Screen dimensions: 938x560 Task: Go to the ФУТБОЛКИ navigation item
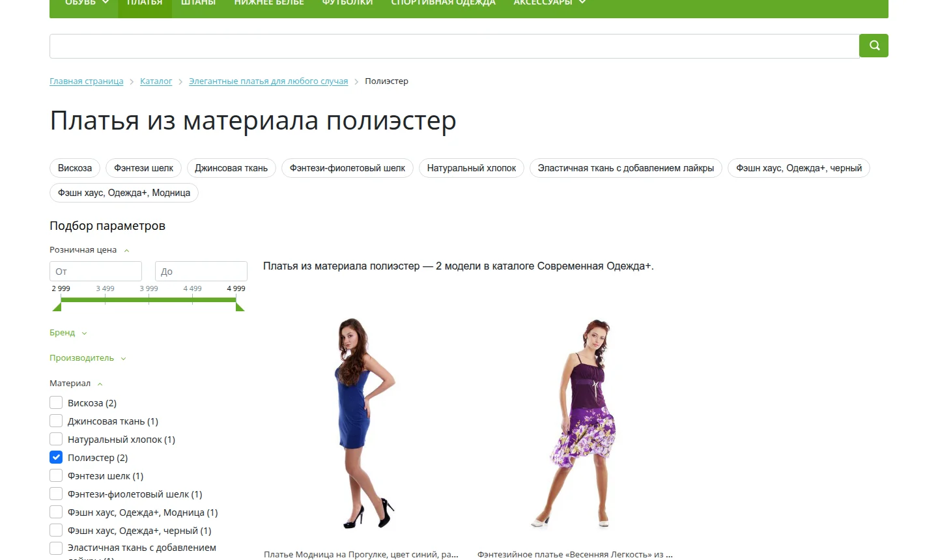click(347, 4)
